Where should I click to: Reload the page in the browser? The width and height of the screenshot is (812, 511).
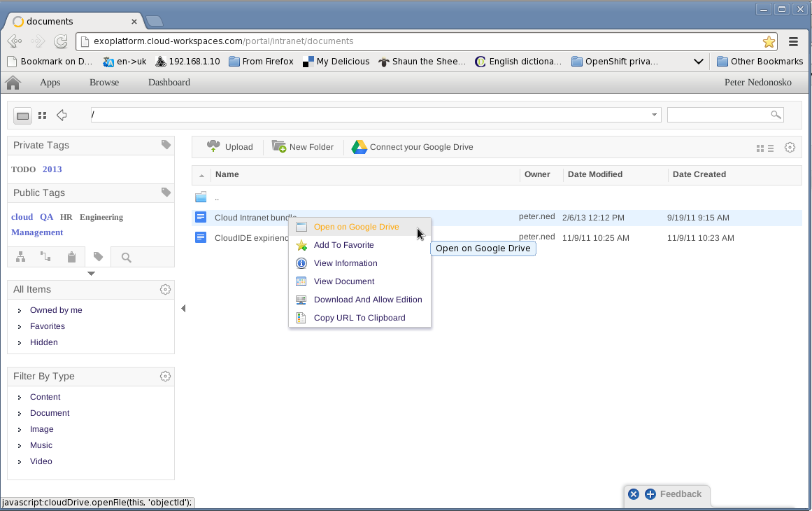pos(61,41)
